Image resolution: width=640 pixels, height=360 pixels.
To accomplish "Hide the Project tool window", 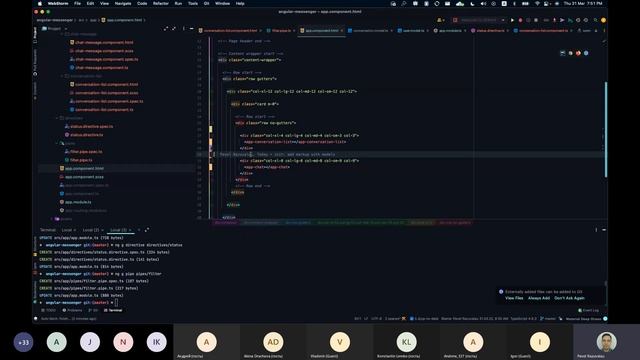I will 191,29.
